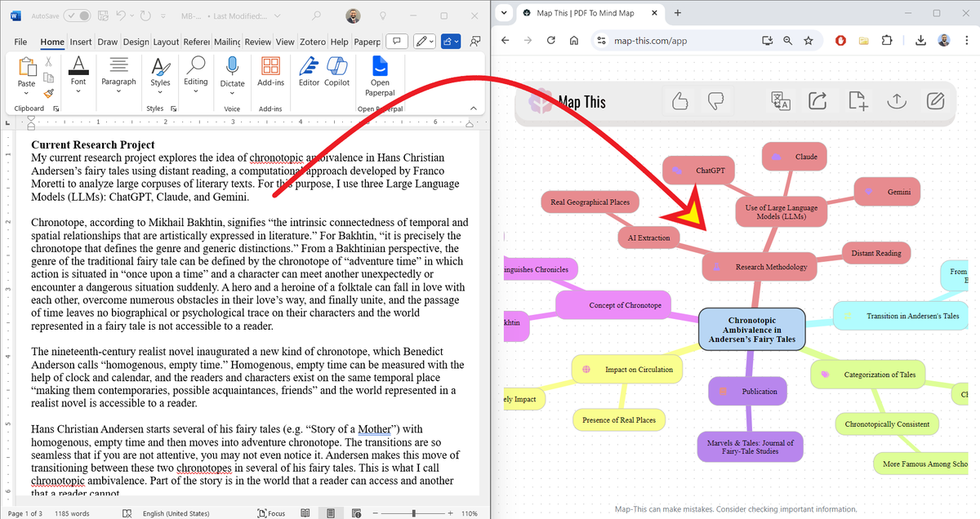Screen dimensions: 980x519
Task: Open the Styles gallery button
Action: pyautogui.click(x=160, y=73)
